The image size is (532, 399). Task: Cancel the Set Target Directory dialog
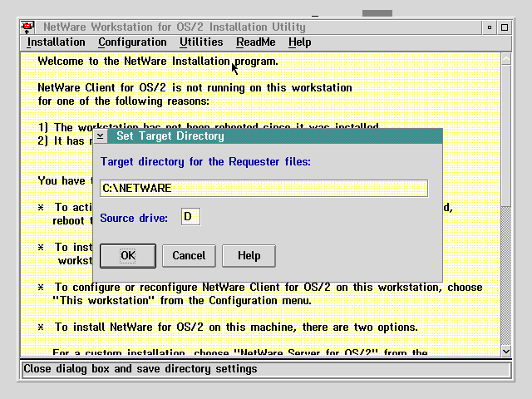point(189,256)
